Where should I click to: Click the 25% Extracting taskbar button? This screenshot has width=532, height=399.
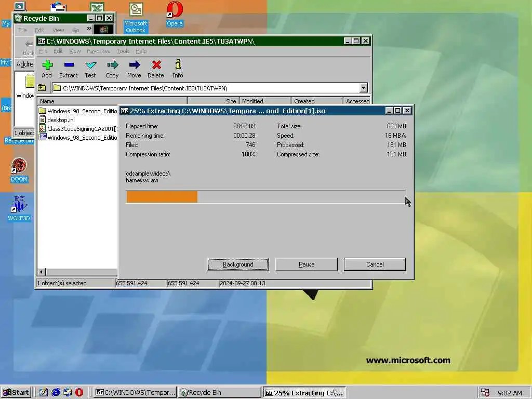[304, 393]
